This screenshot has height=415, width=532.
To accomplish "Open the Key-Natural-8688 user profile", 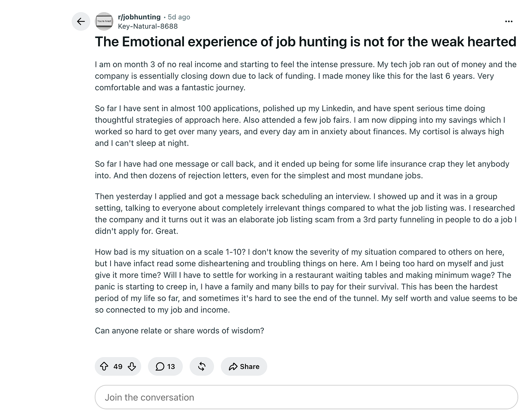I will point(148,26).
